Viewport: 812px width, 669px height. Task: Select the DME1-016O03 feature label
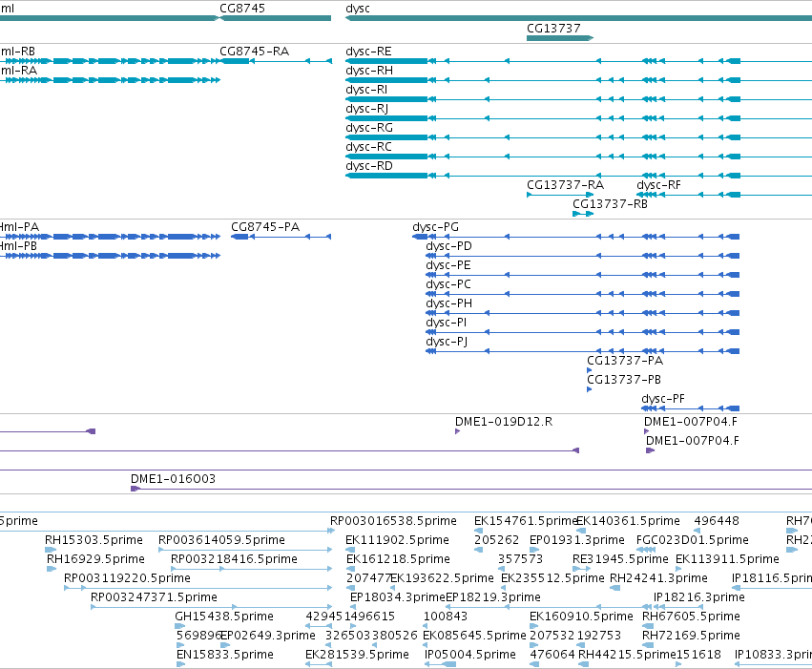173,479
